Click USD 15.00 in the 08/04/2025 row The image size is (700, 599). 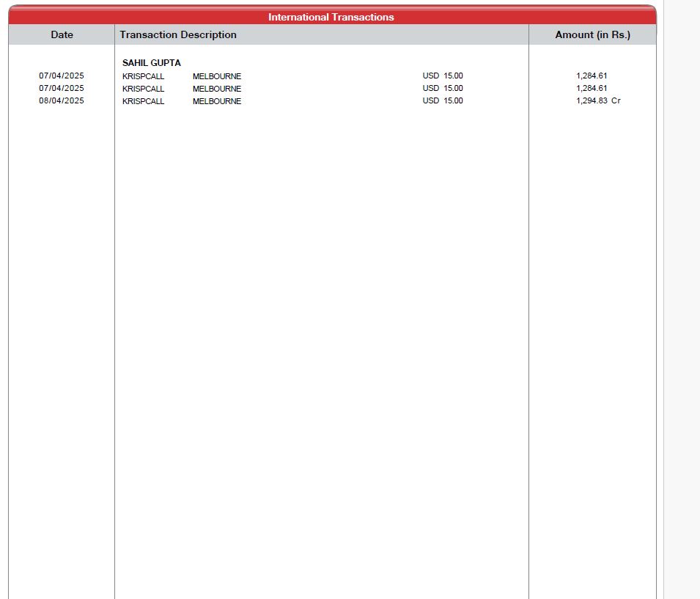pyautogui.click(x=443, y=100)
